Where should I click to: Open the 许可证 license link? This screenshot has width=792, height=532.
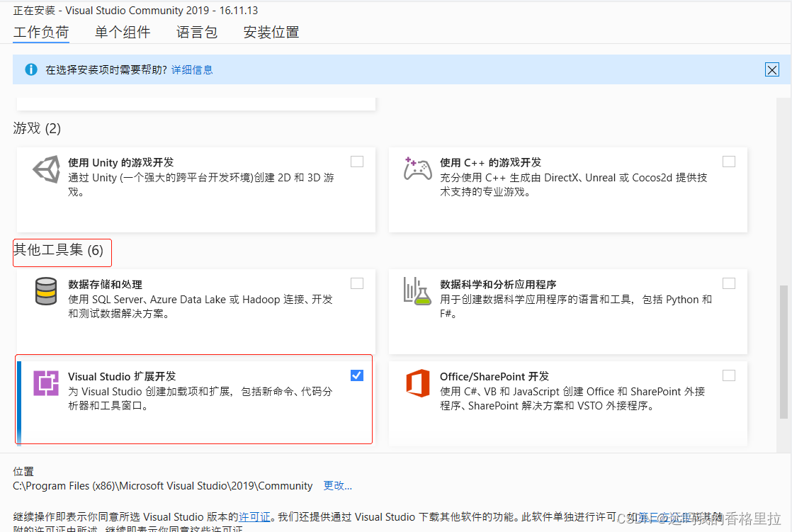click(254, 517)
